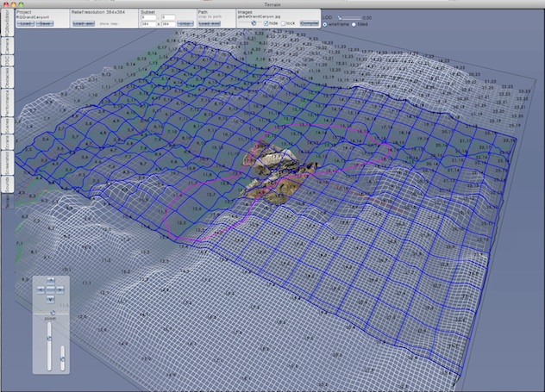This screenshot has width=545, height=392.
Task: Click the Project Load button
Action: coord(25,23)
